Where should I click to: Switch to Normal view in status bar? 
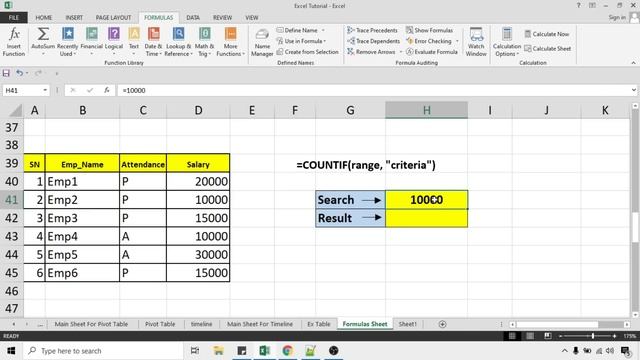512,336
